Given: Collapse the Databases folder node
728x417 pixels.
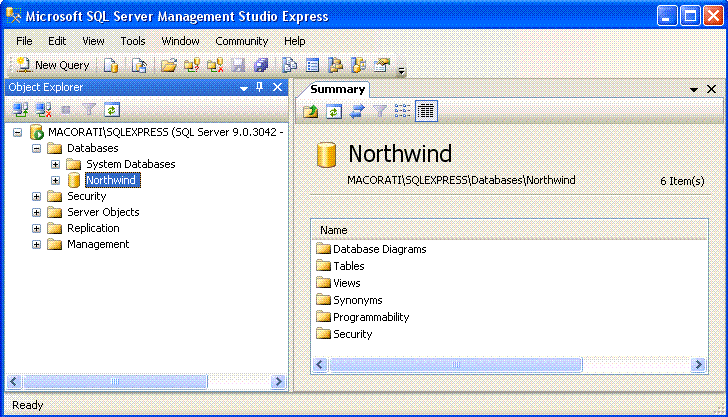Looking at the screenshot, I should [36, 149].
